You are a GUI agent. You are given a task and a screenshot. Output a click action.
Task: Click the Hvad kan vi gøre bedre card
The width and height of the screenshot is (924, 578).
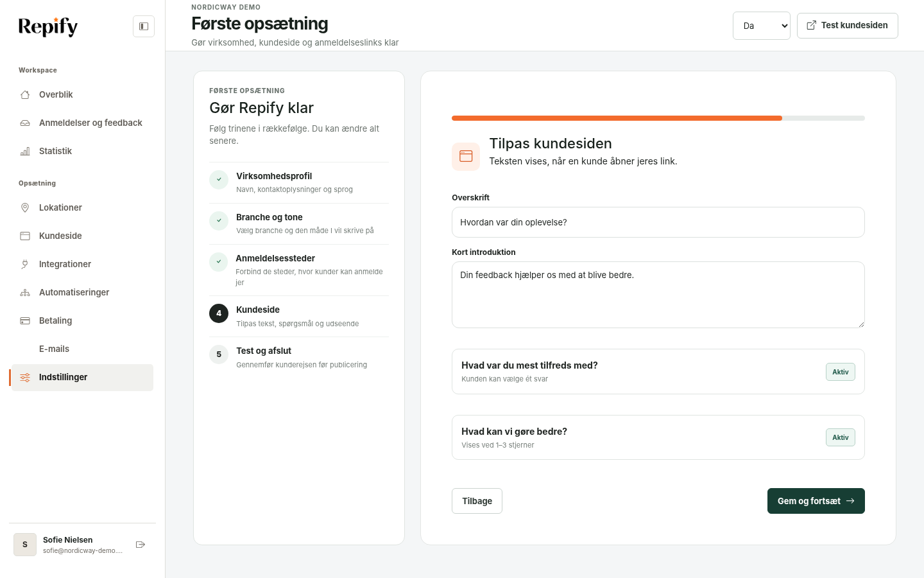point(658,437)
